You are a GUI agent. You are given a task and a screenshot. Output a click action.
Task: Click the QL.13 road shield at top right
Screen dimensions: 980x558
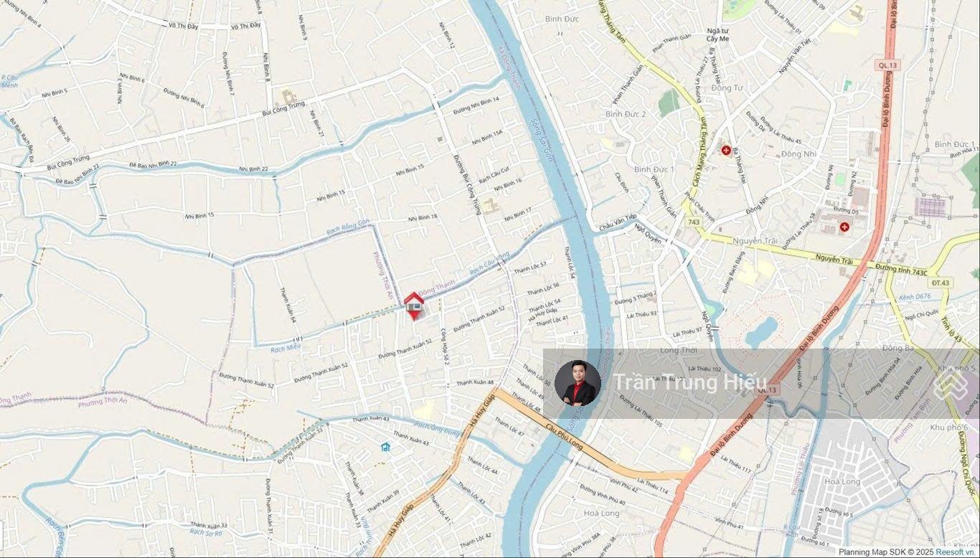[886, 65]
